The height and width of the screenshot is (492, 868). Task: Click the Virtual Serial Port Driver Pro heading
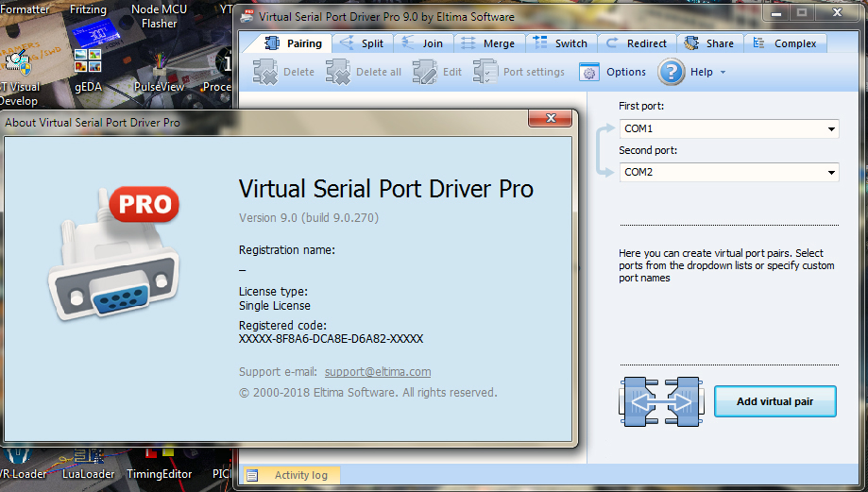pos(386,189)
